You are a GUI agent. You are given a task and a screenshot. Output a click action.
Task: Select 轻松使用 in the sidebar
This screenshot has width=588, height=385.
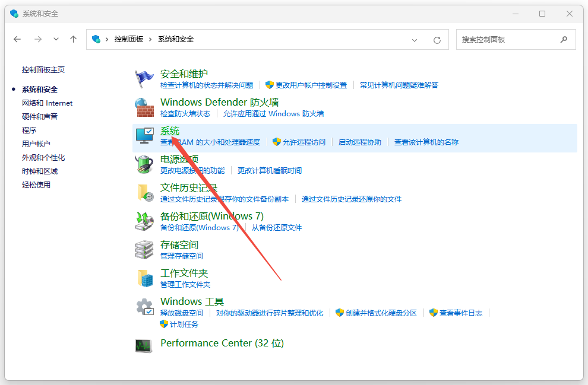pos(36,184)
